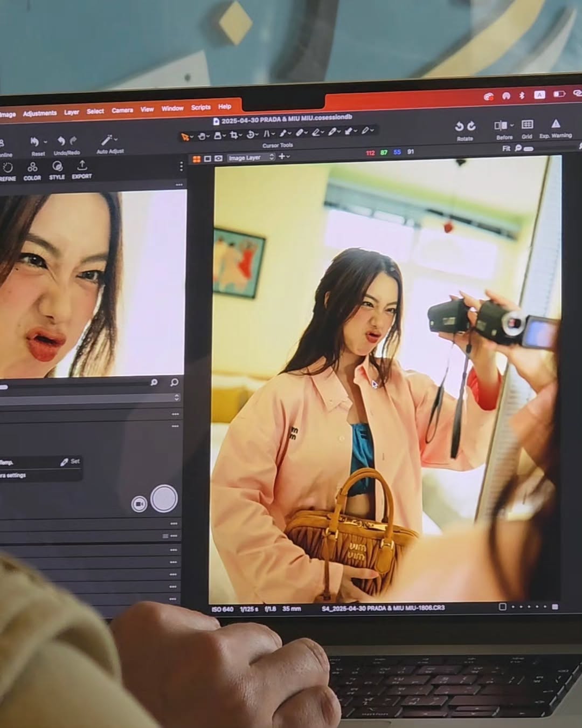Click the Bluetooth menu bar icon
Screen dimensions: 582x728
click(x=522, y=95)
